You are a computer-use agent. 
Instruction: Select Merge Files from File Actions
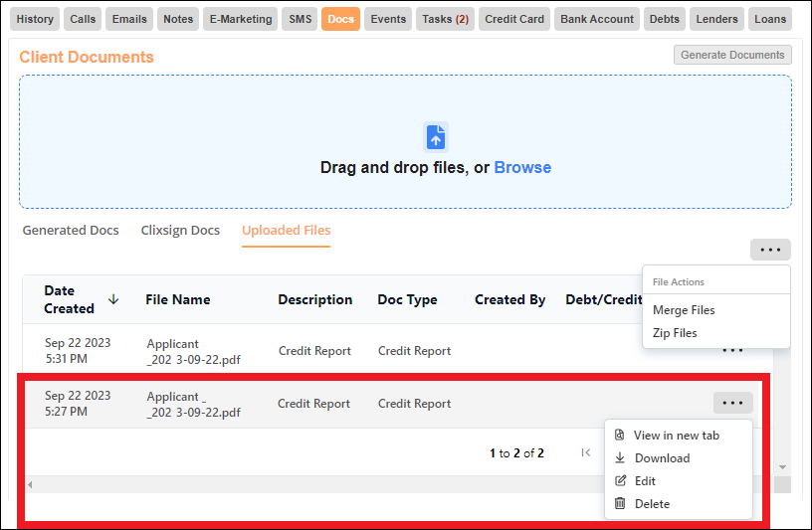(684, 310)
